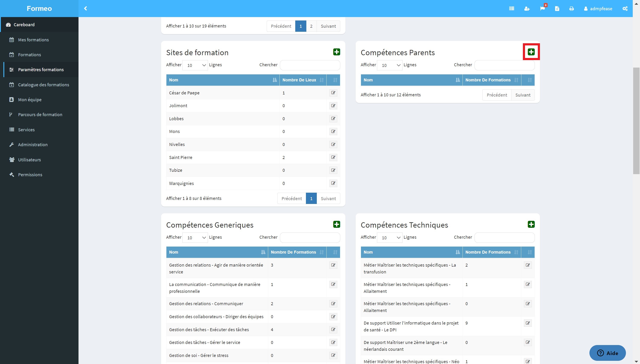Viewport: 640px width, 364px height.
Task: Open the Permissions page
Action: pos(39,175)
